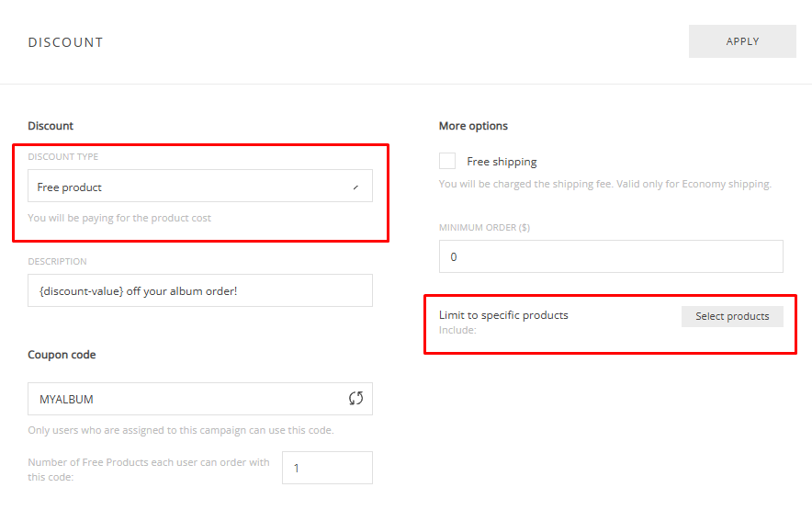
Task: Click the "Include:" text under product limit
Action: (457, 330)
